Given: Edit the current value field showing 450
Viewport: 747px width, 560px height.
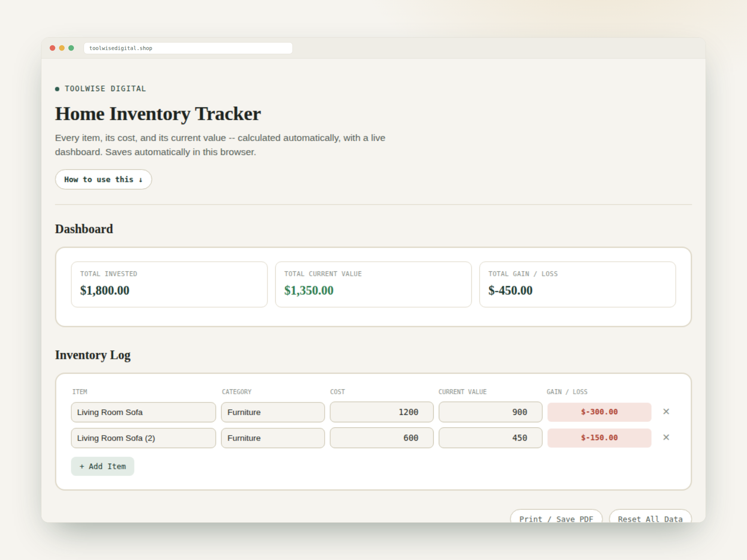Looking at the screenshot, I should 490,438.
